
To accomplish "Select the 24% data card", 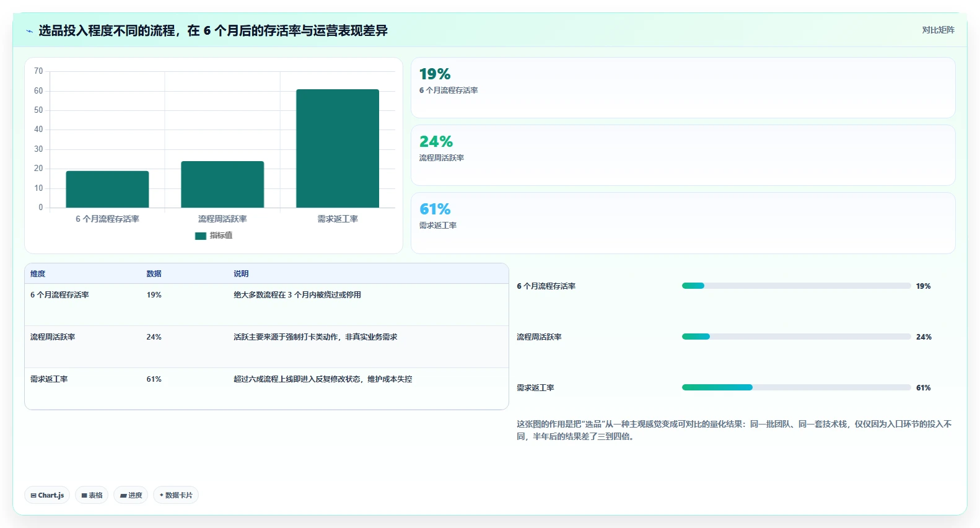I will point(683,155).
